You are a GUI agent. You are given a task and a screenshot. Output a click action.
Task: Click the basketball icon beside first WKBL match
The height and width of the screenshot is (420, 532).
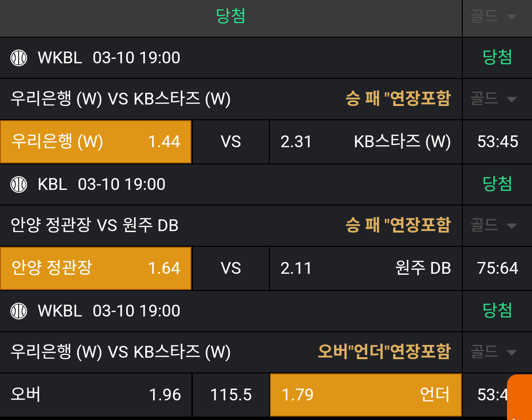(19, 58)
